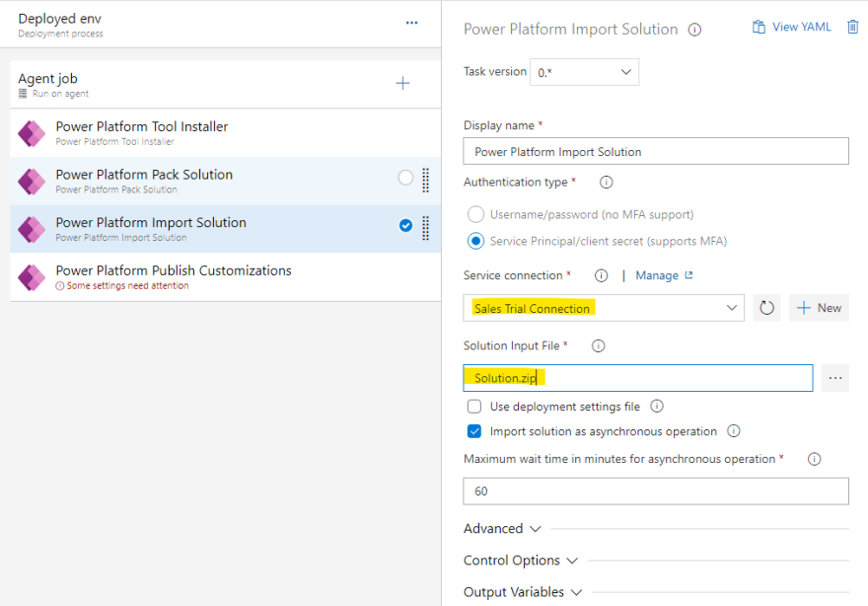Enable Use deployment settings file
Viewport: 868px width, 606px height.
point(474,407)
